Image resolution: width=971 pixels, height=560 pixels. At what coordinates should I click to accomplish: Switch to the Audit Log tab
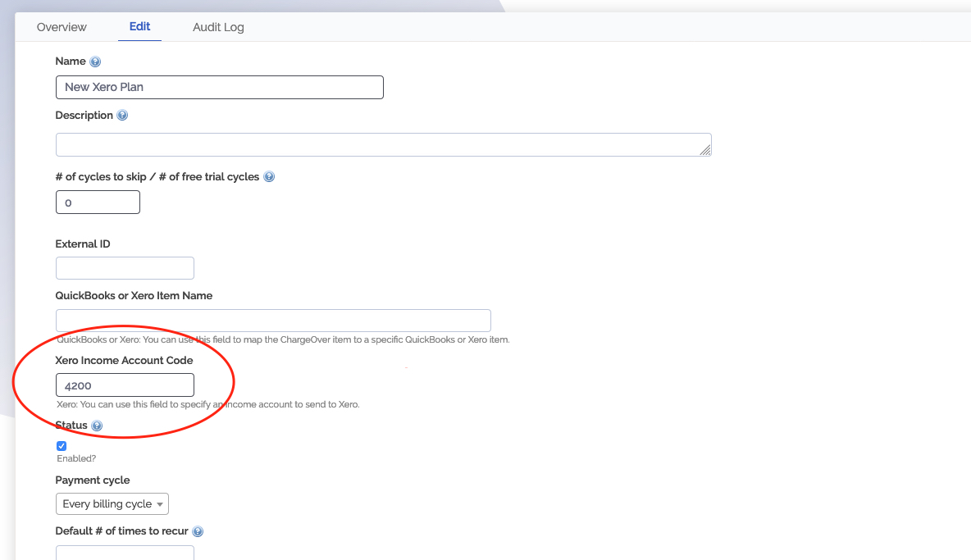point(218,27)
